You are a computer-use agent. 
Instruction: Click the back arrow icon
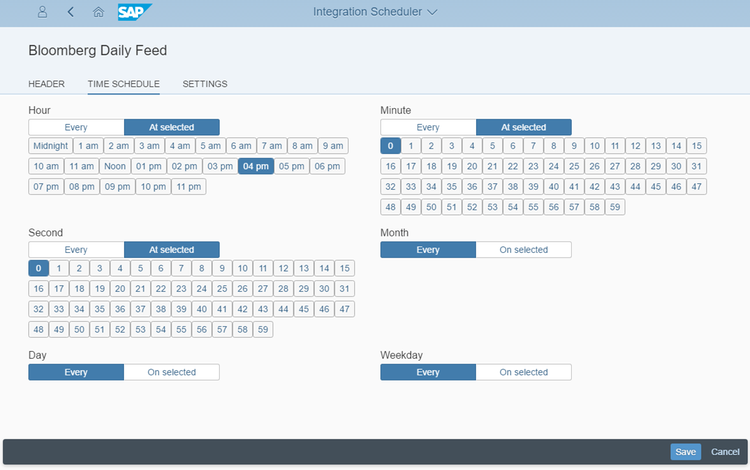coord(70,12)
